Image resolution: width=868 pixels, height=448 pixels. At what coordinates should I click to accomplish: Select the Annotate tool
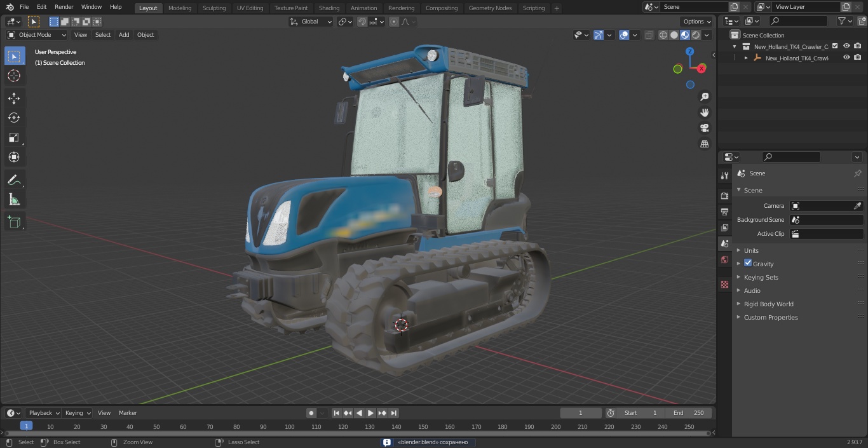tap(14, 180)
